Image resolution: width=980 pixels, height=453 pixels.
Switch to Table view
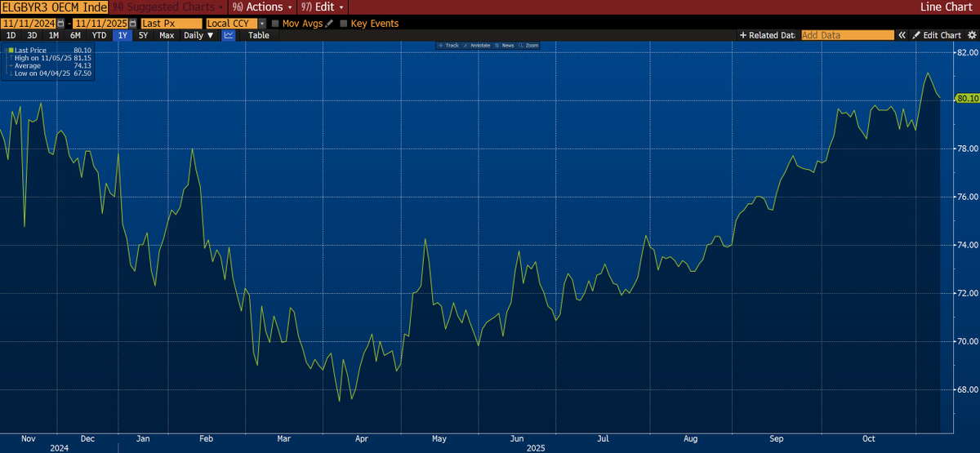point(258,35)
